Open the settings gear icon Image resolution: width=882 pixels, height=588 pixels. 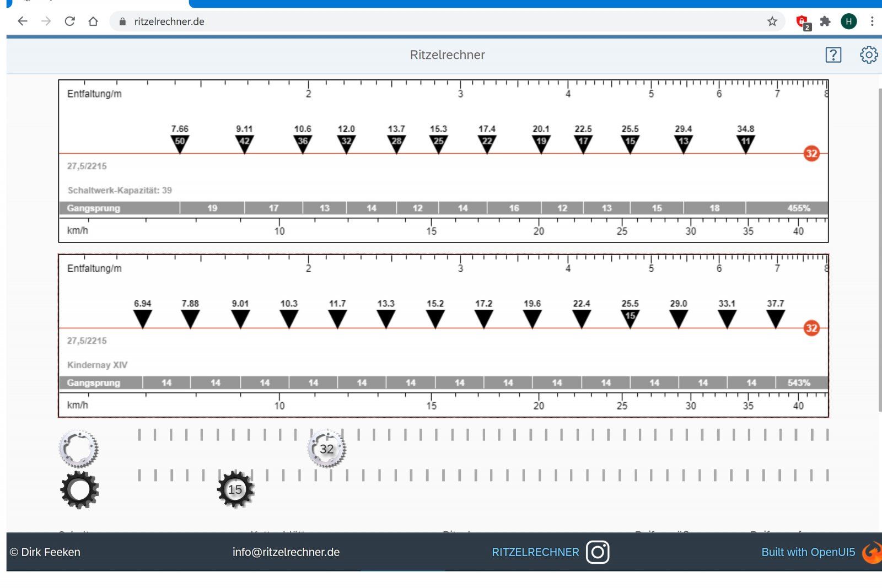[869, 55]
